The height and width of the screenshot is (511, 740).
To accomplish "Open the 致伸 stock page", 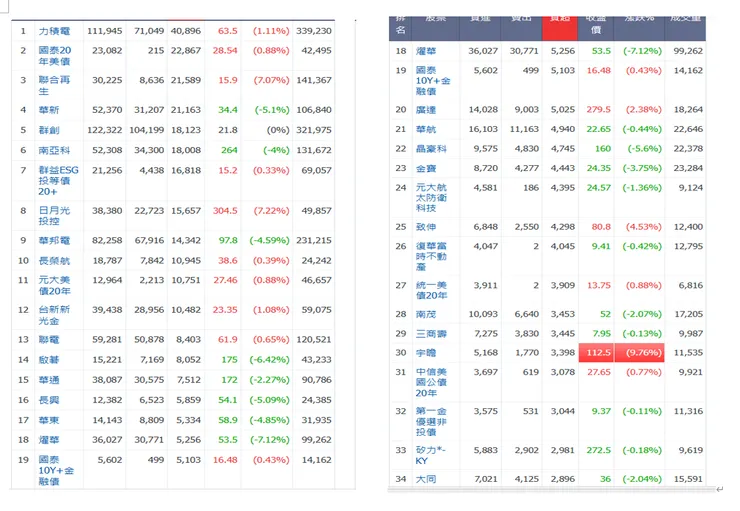I will pos(424,227).
